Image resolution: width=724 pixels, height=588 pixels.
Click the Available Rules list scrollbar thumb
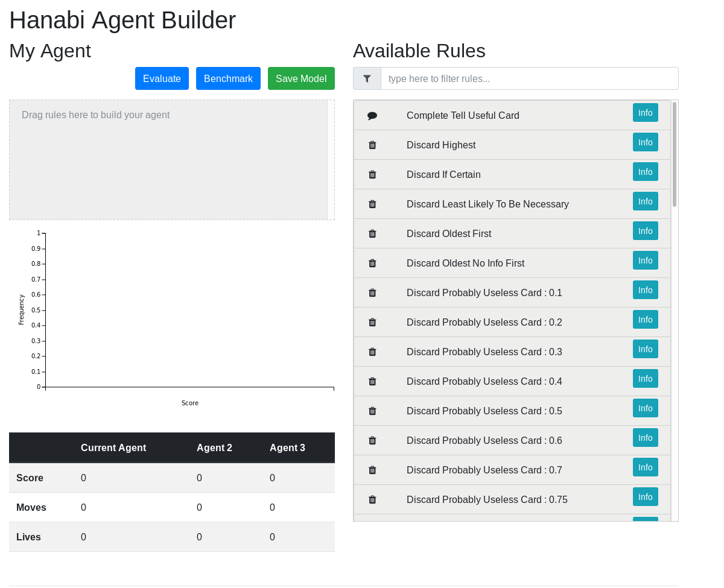pyautogui.click(x=675, y=154)
